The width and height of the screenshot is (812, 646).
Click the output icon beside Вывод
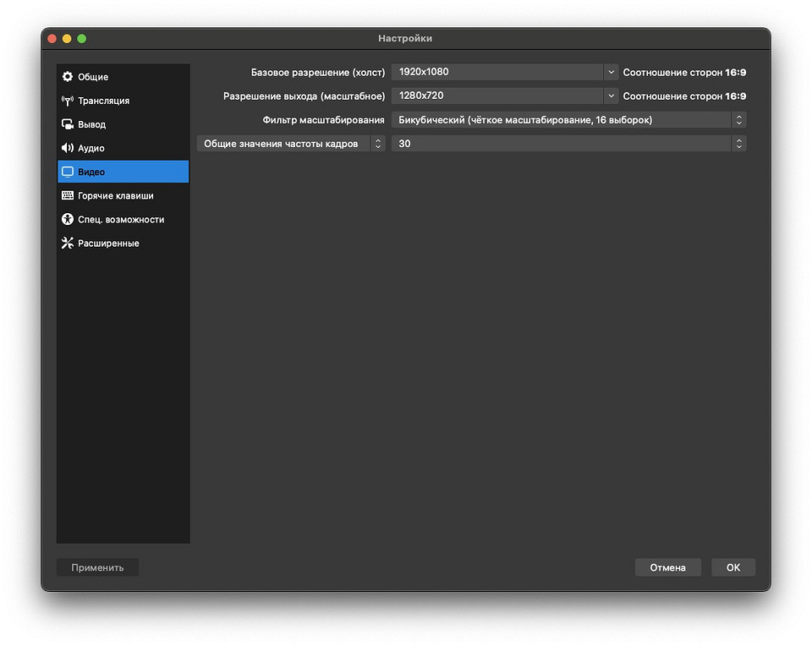click(x=68, y=124)
